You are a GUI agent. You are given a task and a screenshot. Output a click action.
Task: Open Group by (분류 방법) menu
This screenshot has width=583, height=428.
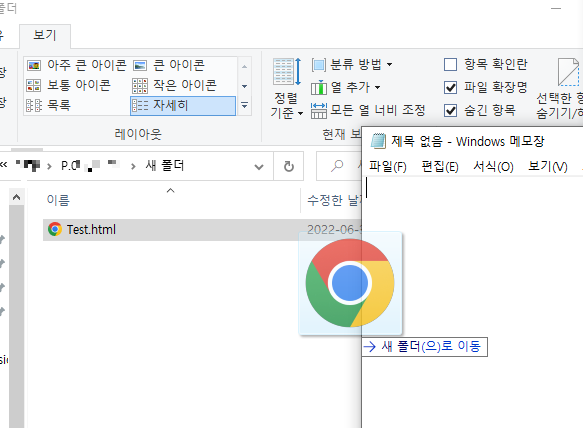tap(351, 65)
